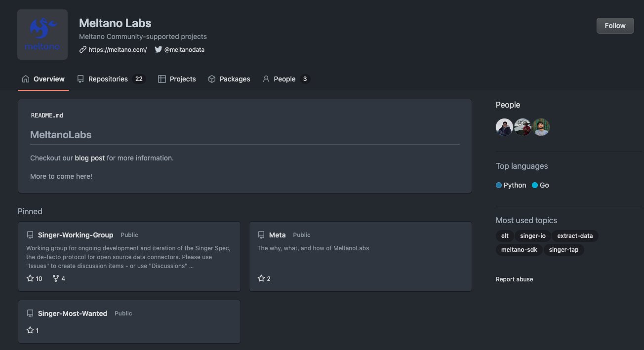Open the Singer-Working-Group repository
This screenshot has height=350, width=644.
pyautogui.click(x=76, y=235)
